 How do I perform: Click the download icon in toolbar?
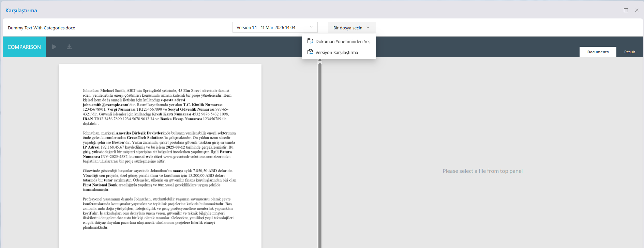pyautogui.click(x=69, y=47)
